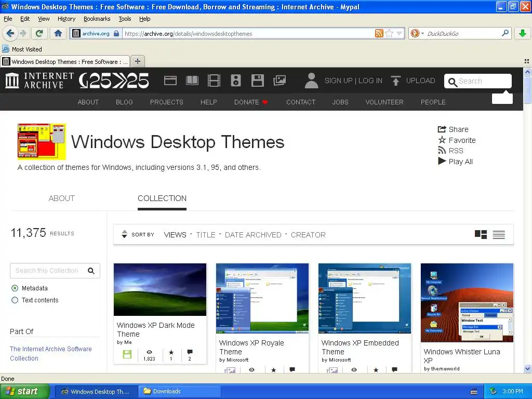Viewport: 532px width, 399px height.
Task: Open Windows XP Embedded Theme thumbnail
Action: pyautogui.click(x=365, y=298)
